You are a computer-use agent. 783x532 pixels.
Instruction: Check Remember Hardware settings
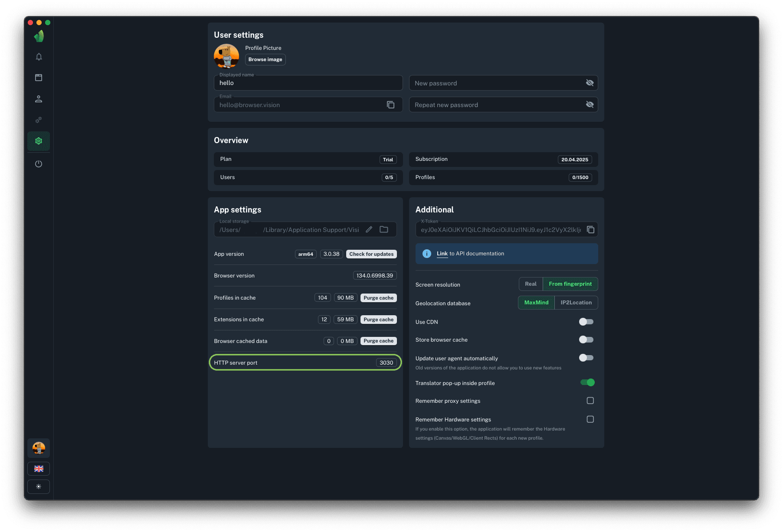(590, 419)
